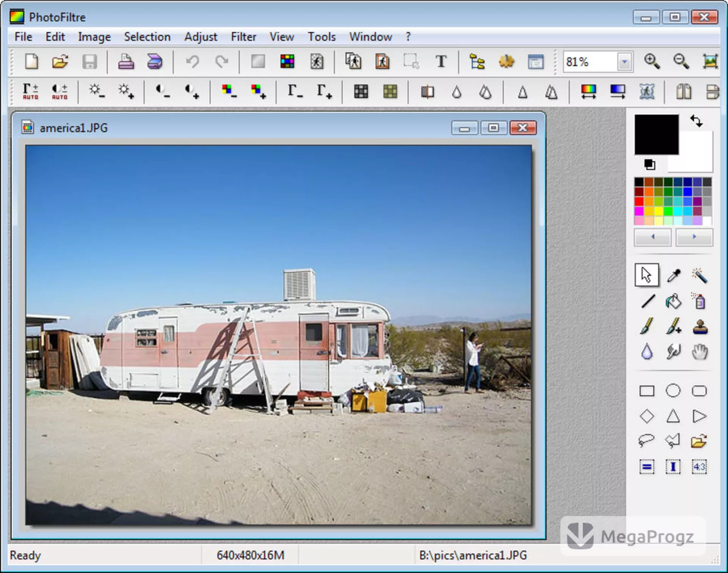This screenshot has width=728, height=573.
Task: Choose the Lasso selection shape
Action: click(646, 441)
